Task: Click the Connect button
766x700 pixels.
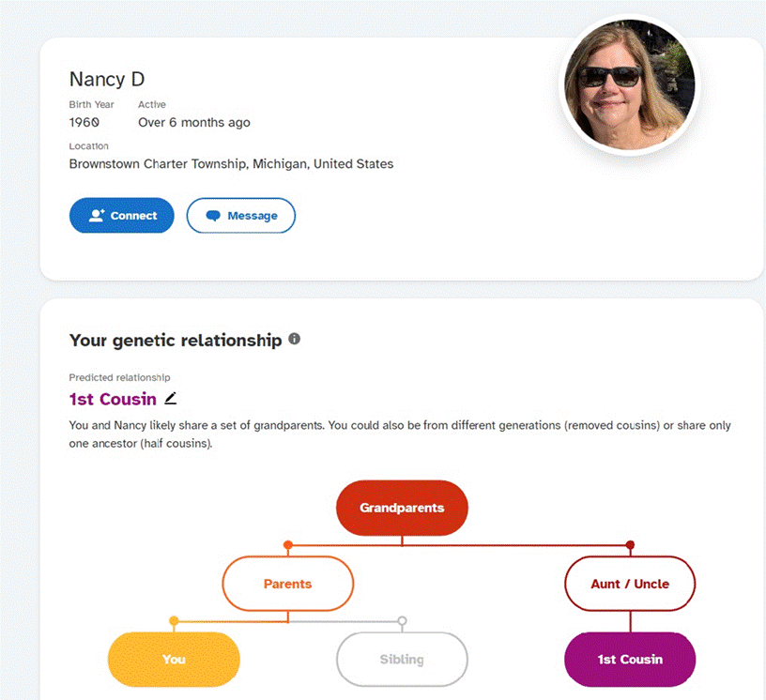Action: pyautogui.click(x=122, y=216)
